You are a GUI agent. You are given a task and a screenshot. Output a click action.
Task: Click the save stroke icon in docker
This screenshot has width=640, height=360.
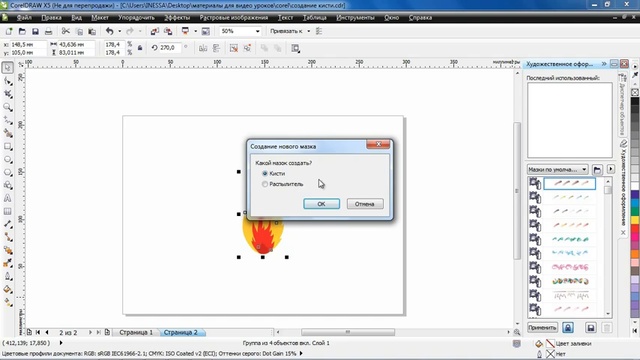click(591, 327)
